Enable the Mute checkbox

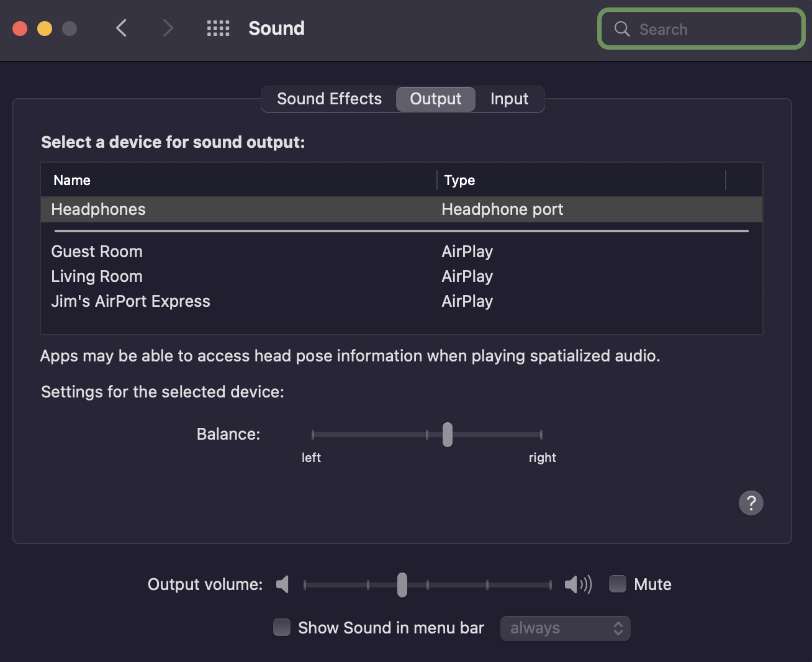[618, 584]
